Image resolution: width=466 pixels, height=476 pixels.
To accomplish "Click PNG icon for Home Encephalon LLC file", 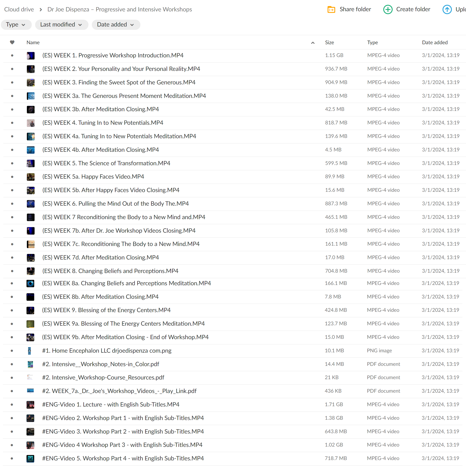I will click(29, 351).
